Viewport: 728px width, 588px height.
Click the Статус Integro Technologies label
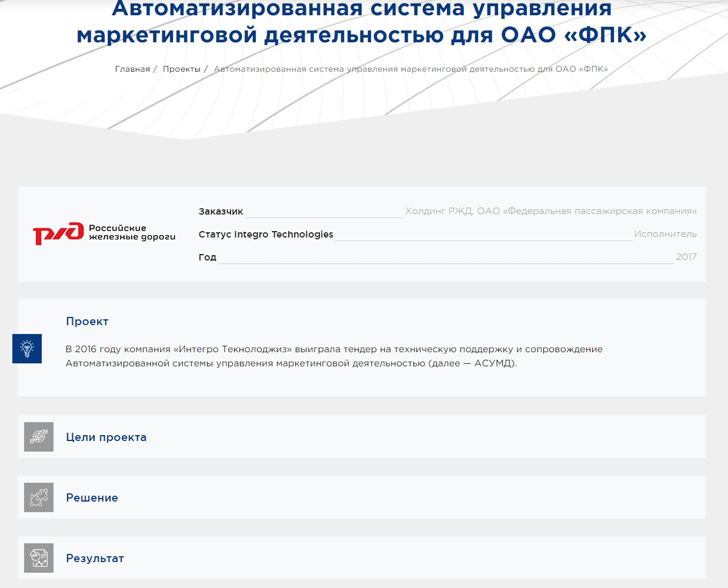266,235
